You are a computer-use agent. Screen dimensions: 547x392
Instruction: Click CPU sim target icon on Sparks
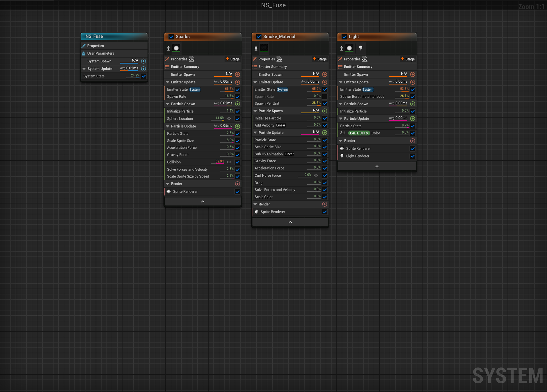coord(192,59)
